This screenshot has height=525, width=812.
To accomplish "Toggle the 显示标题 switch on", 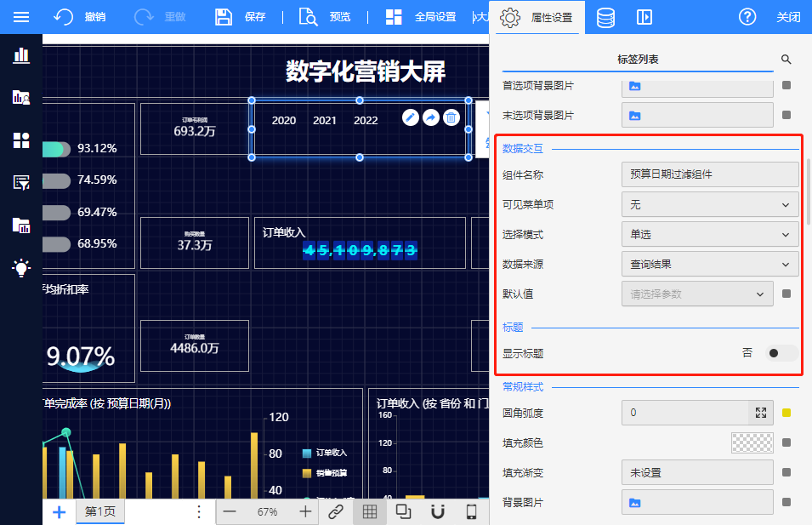I will (781, 352).
